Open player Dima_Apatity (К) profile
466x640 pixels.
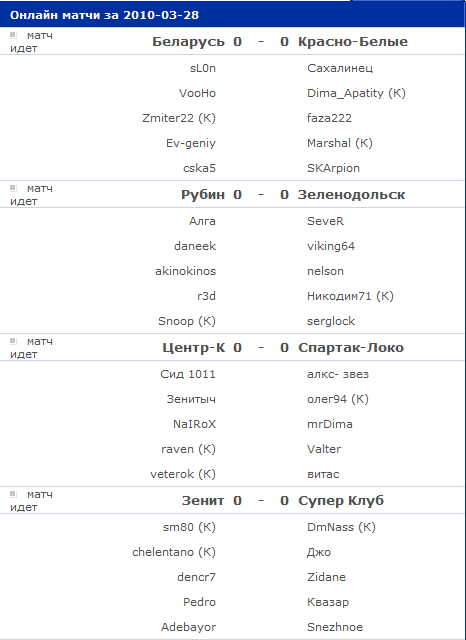(x=356, y=93)
